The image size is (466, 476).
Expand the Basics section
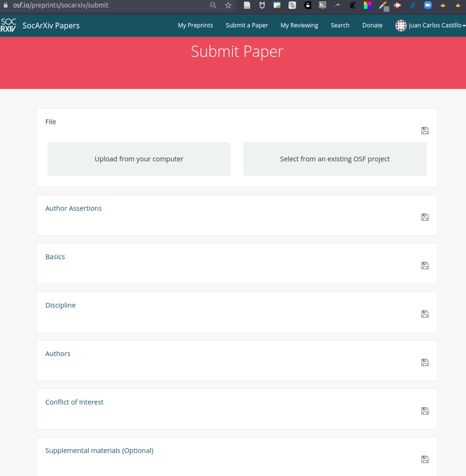point(55,257)
